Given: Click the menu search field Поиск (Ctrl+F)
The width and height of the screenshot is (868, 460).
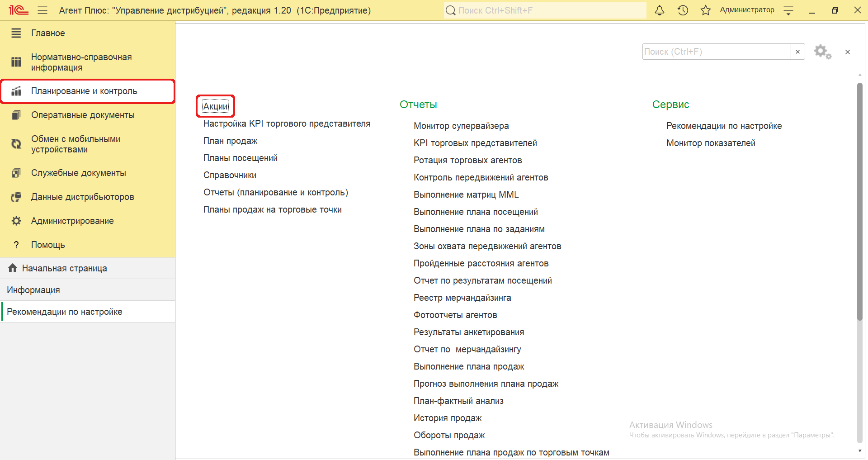Looking at the screenshot, I should click(717, 52).
